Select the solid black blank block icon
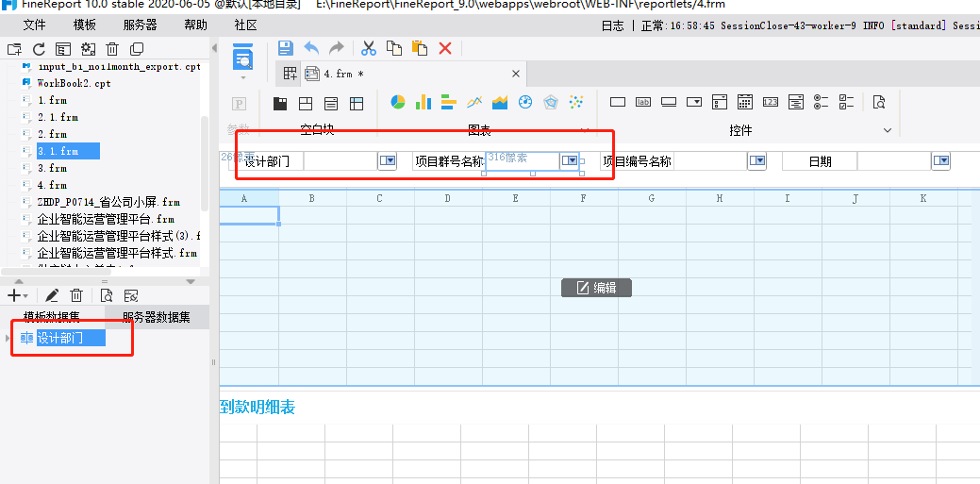 [x=281, y=103]
